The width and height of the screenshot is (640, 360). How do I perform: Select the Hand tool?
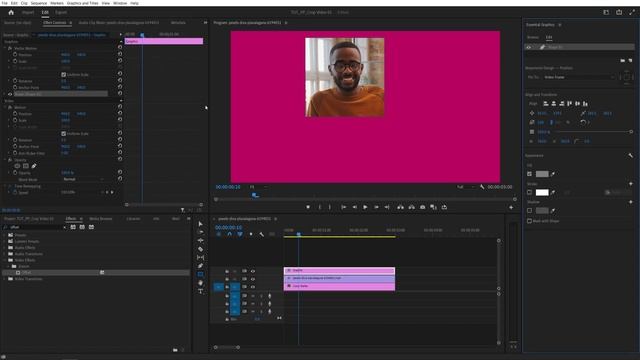[200, 282]
